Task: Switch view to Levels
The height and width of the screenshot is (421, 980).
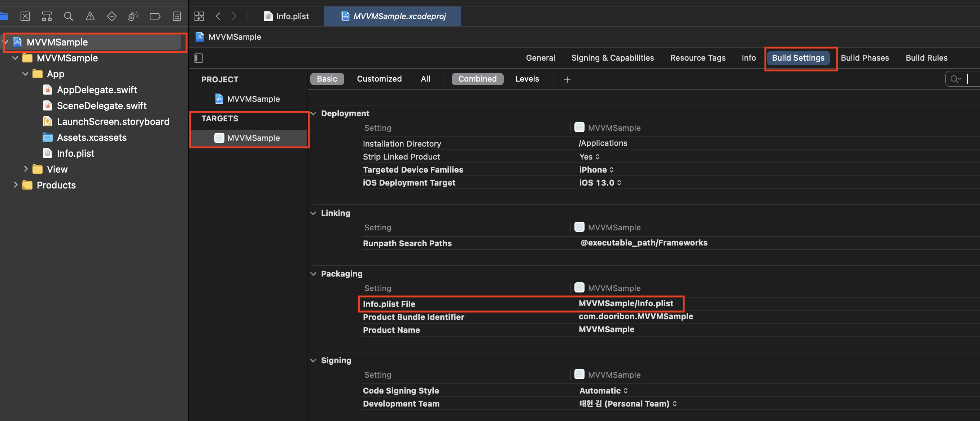Action: point(526,79)
